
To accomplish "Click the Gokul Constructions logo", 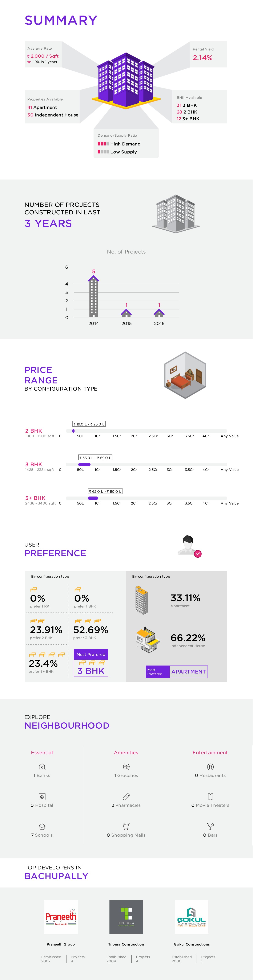I will [x=191, y=917].
